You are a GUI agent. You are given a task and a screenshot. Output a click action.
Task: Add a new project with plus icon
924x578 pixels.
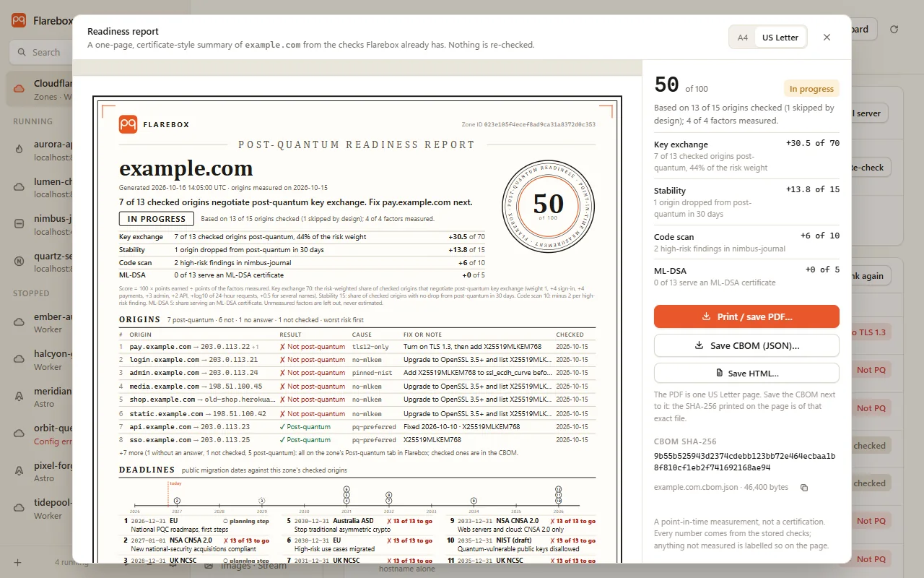(x=18, y=562)
